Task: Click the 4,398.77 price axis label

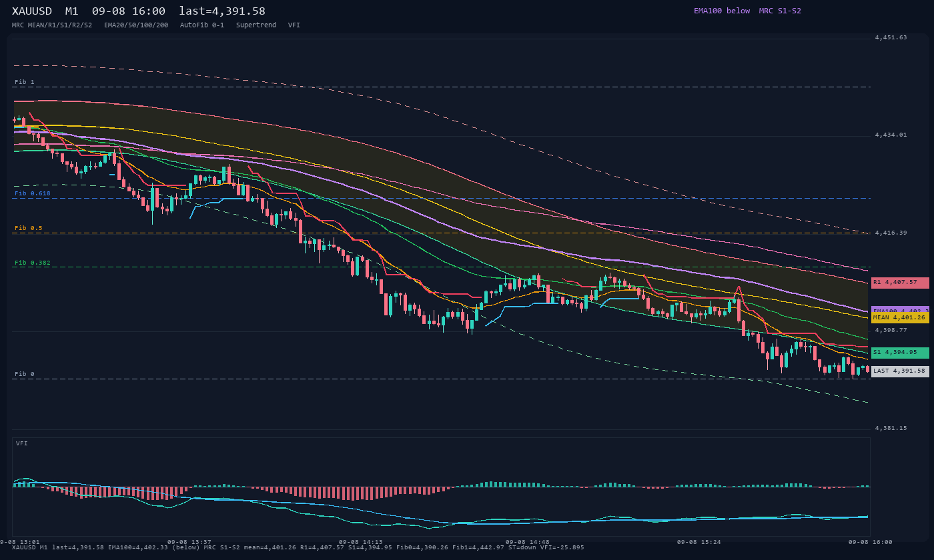Action: 891,330
